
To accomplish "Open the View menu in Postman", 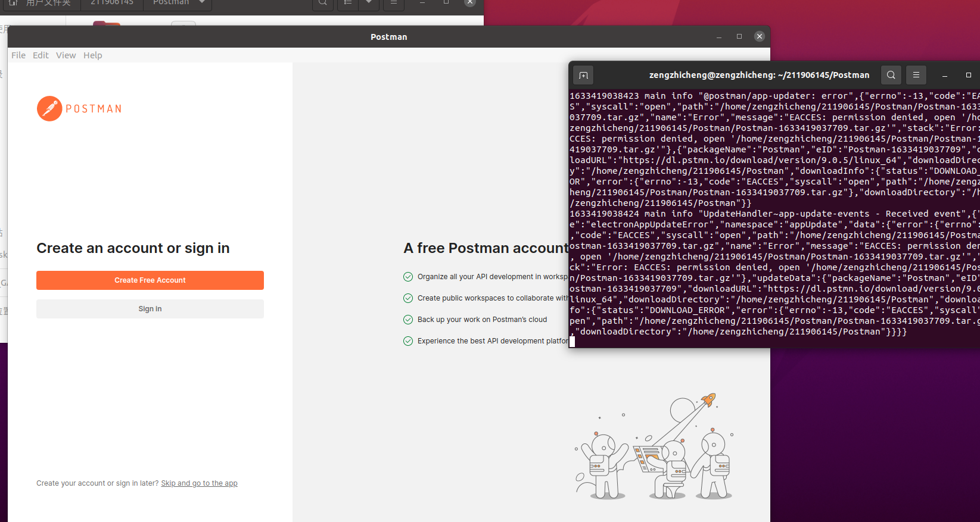I will pyautogui.click(x=66, y=55).
